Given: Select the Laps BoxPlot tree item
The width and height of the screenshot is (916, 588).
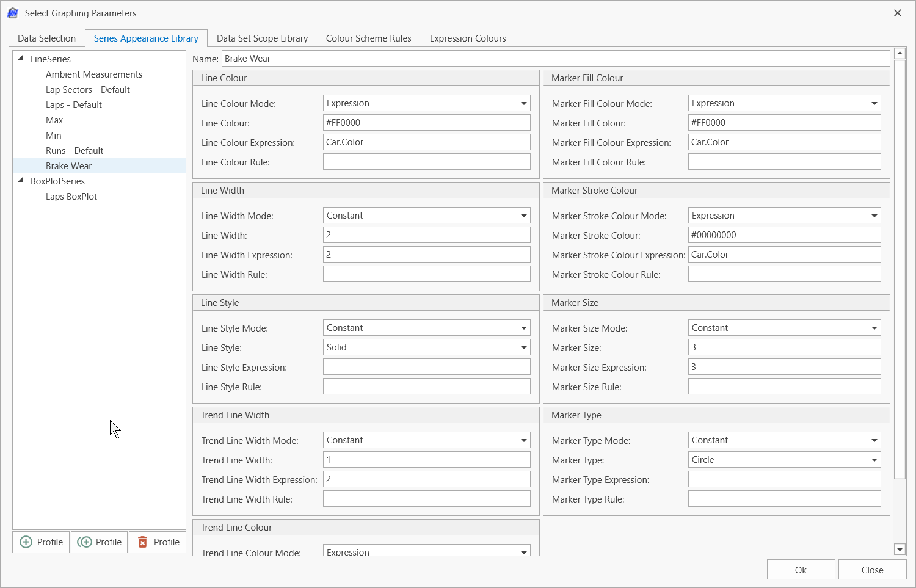Looking at the screenshot, I should click(x=71, y=197).
